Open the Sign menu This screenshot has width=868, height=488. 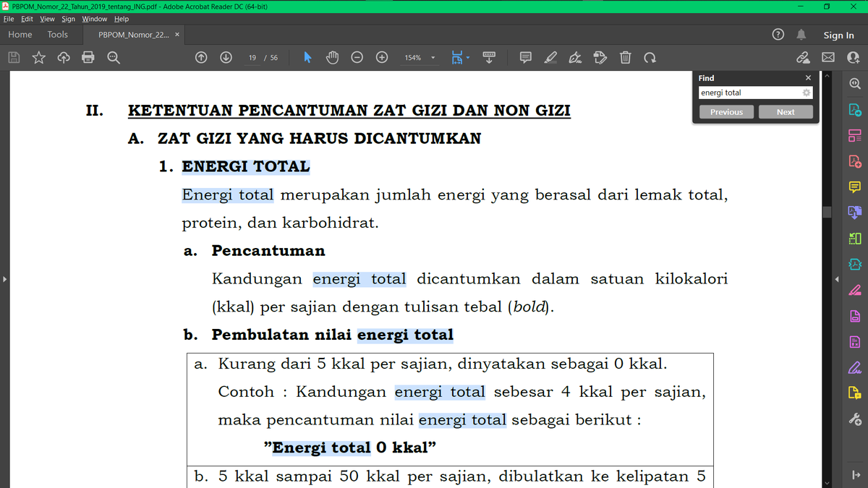coord(69,19)
